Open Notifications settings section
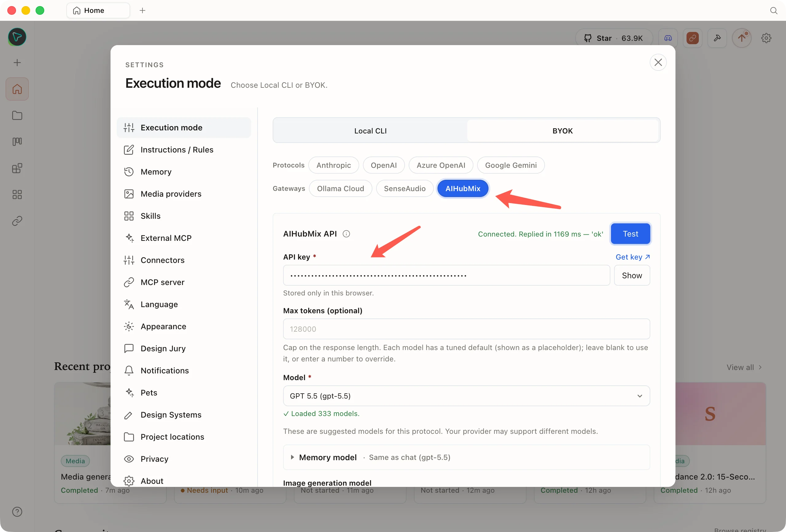The width and height of the screenshot is (786, 532). tap(184, 370)
